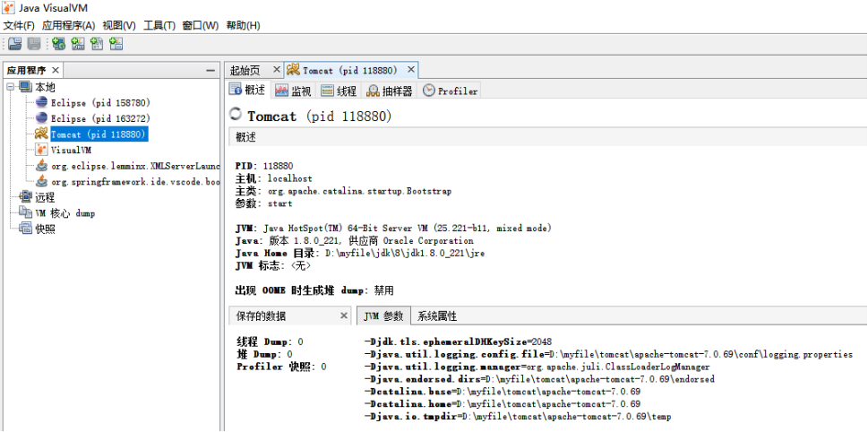Click the 保存的数据 section header

(x=289, y=316)
